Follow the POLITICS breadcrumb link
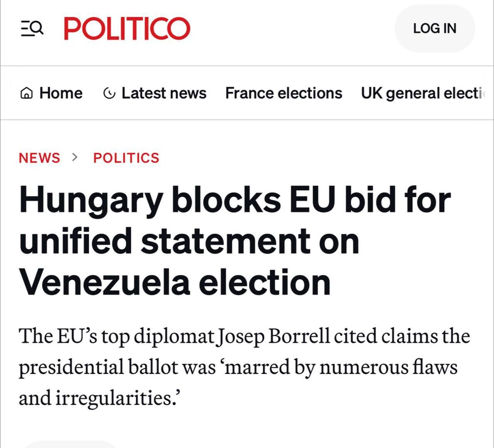The height and width of the screenshot is (448, 494). click(x=126, y=158)
